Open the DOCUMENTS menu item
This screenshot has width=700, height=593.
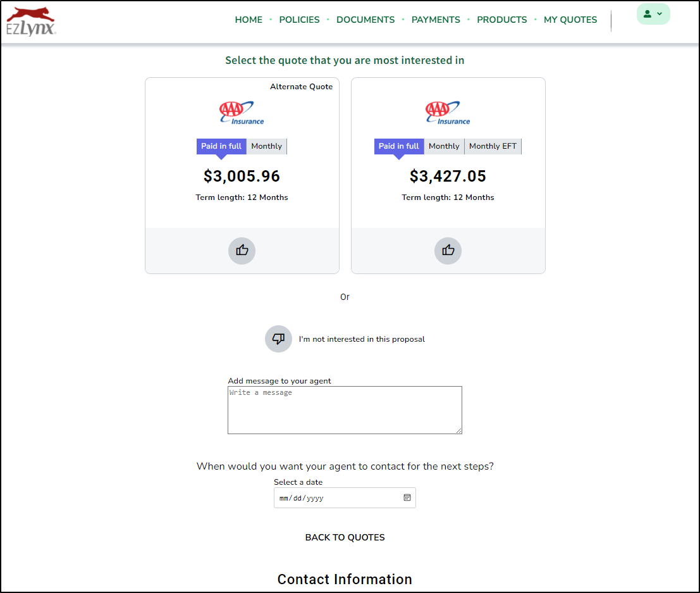coord(365,20)
